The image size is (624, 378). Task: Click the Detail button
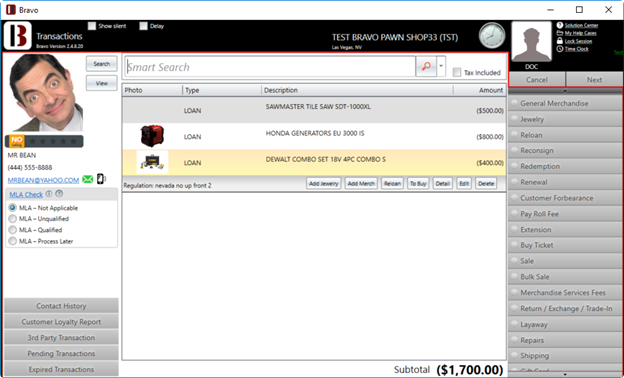pyautogui.click(x=443, y=183)
